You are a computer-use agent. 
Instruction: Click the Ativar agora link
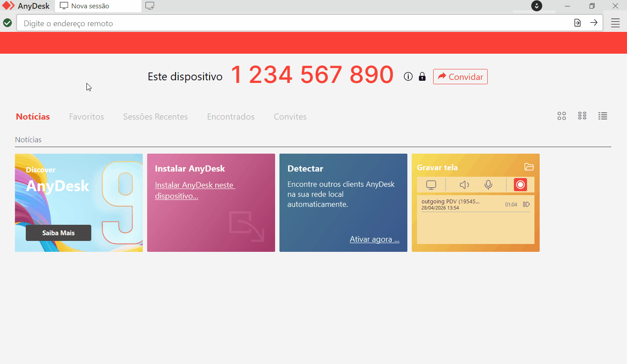coord(375,239)
